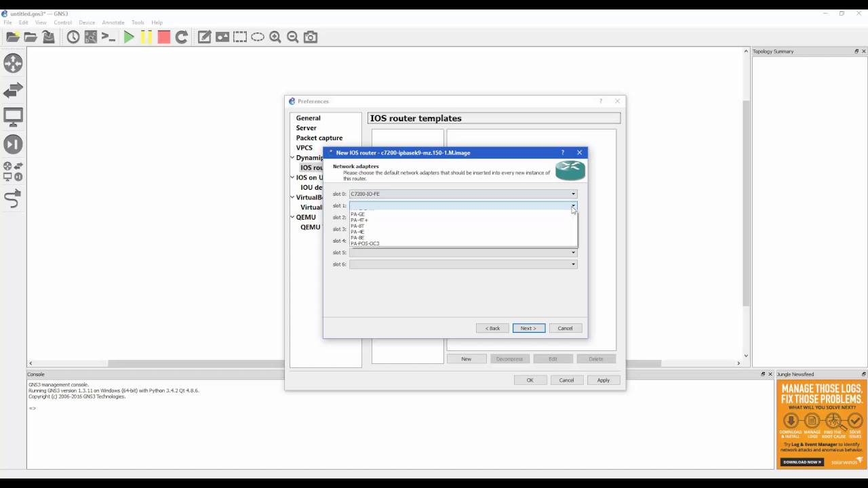Open the View menu
868x488 pixels.
(x=41, y=22)
